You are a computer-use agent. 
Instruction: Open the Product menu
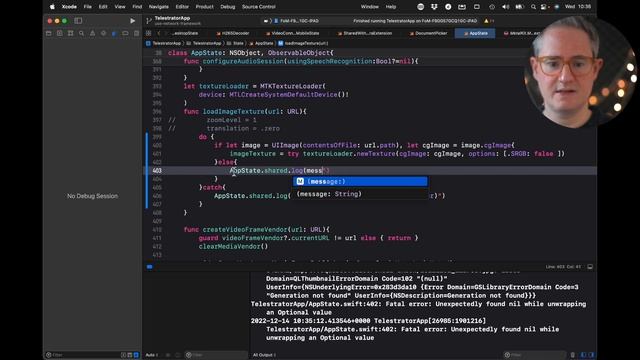[x=204, y=7]
